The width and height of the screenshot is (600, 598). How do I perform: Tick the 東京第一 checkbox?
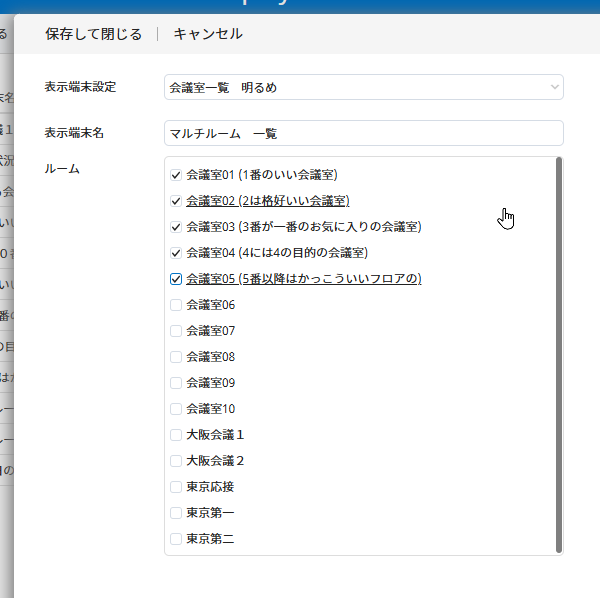tap(176, 513)
